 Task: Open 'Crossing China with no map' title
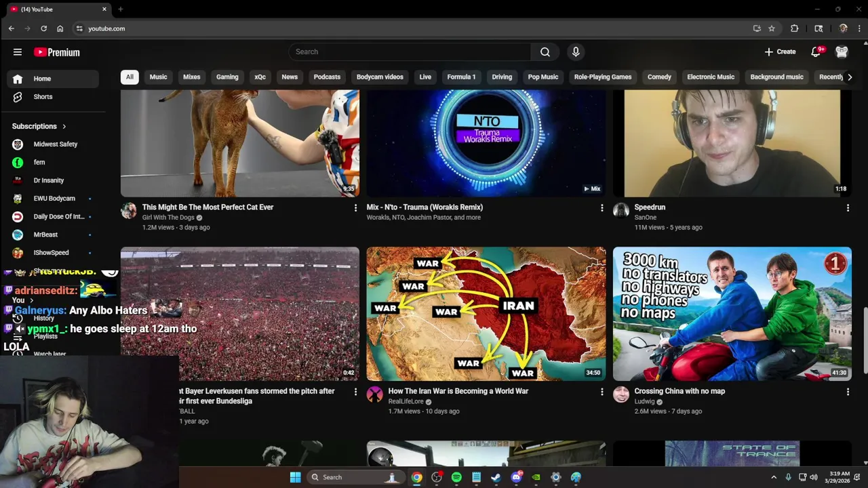tap(679, 391)
